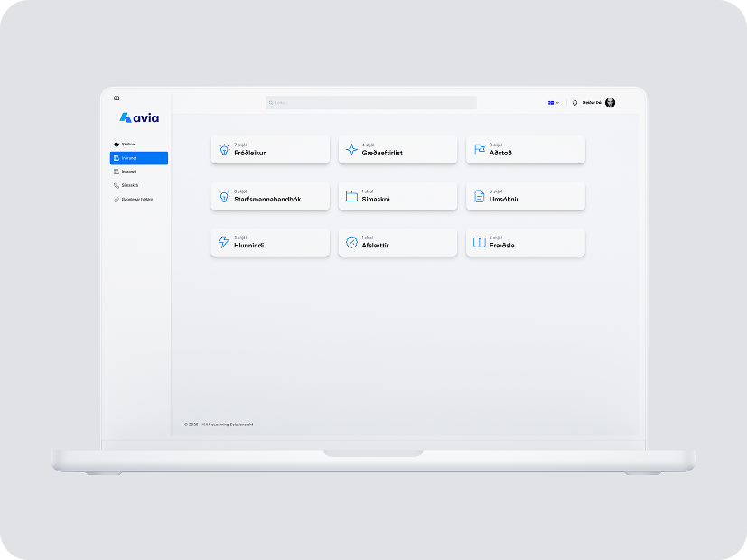Click the Avia logo in the sidebar
Viewport: 747px width, 560px height.
[x=139, y=117]
